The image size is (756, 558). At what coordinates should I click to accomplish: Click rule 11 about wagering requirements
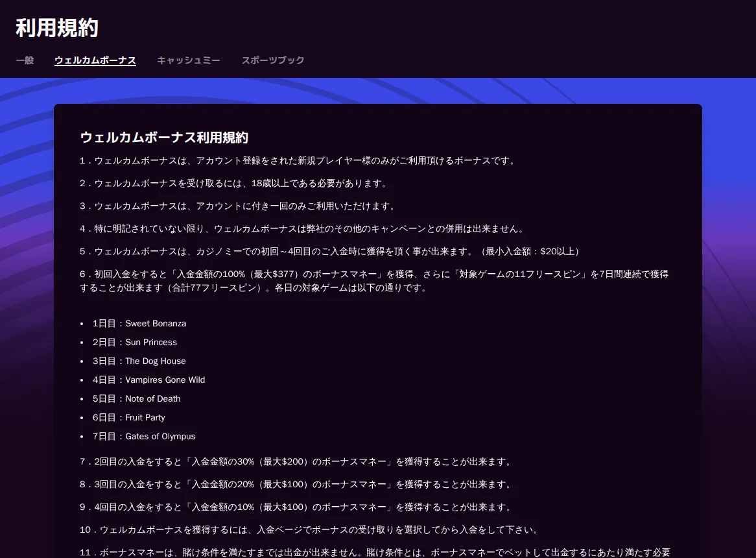[375, 552]
